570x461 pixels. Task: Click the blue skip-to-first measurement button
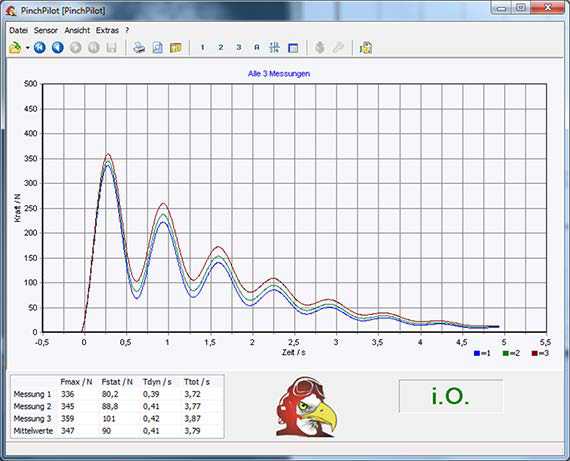pyautogui.click(x=40, y=48)
